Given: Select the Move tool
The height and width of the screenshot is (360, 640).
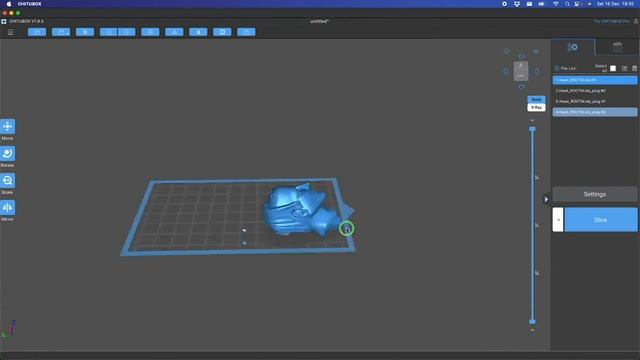Looking at the screenshot, I should click(x=7, y=127).
